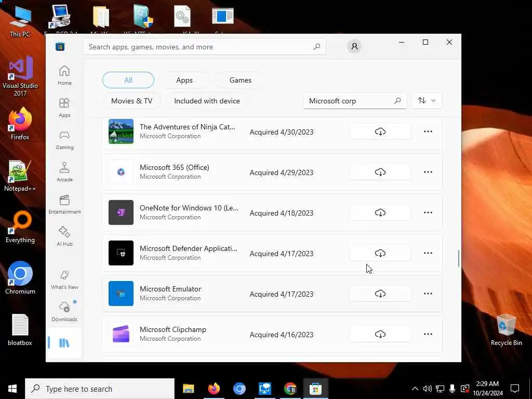Click the Microsoft corp library filter field
Screen dimensions: 532x399
355,101
